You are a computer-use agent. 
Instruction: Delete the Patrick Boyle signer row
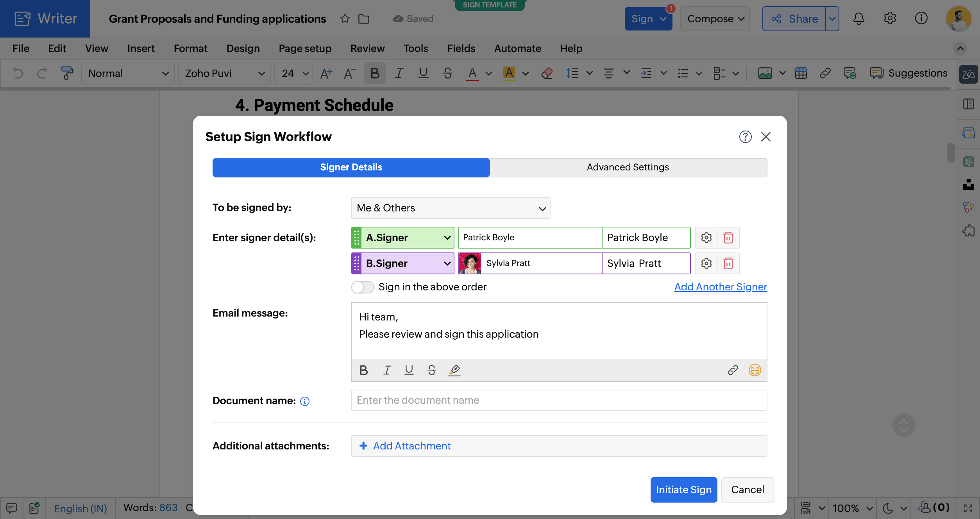tap(728, 238)
